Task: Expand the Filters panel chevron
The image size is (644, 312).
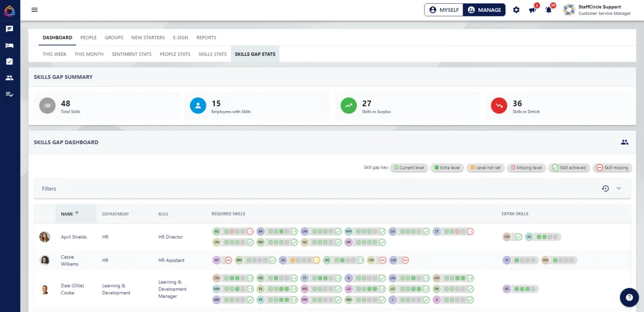Action: tap(618, 189)
